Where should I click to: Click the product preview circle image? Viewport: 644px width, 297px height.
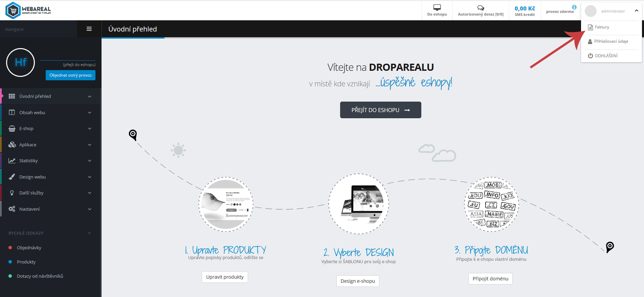coord(226,204)
